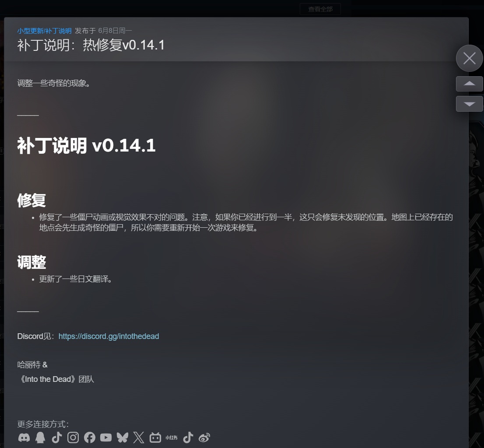This screenshot has width=484, height=448.
Task: Open the QQ penguin icon
Action: (40, 437)
